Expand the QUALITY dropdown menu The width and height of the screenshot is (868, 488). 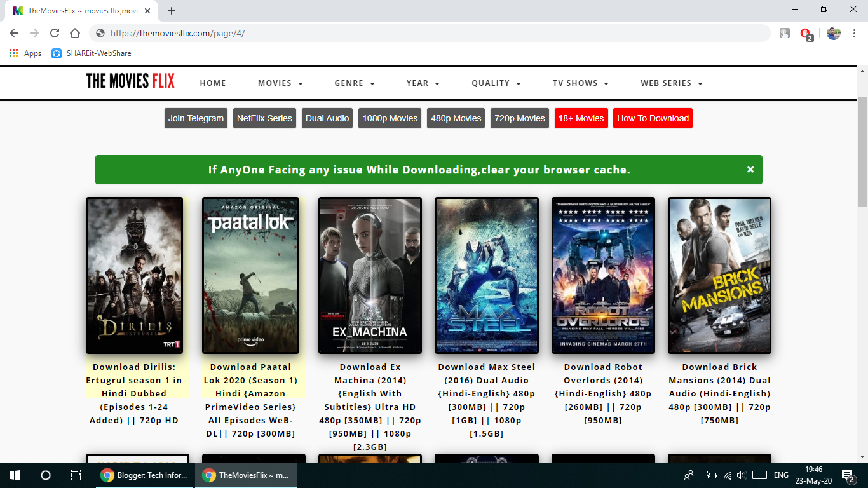point(496,83)
